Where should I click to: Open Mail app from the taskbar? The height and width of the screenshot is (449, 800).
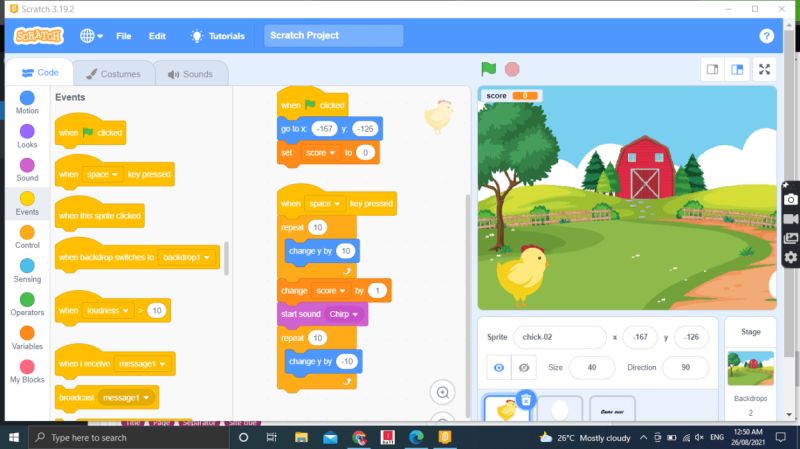click(330, 437)
